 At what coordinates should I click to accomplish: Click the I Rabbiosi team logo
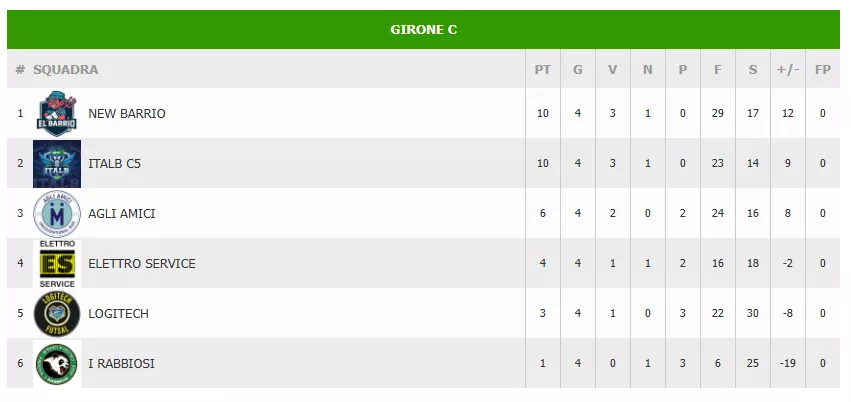click(57, 364)
